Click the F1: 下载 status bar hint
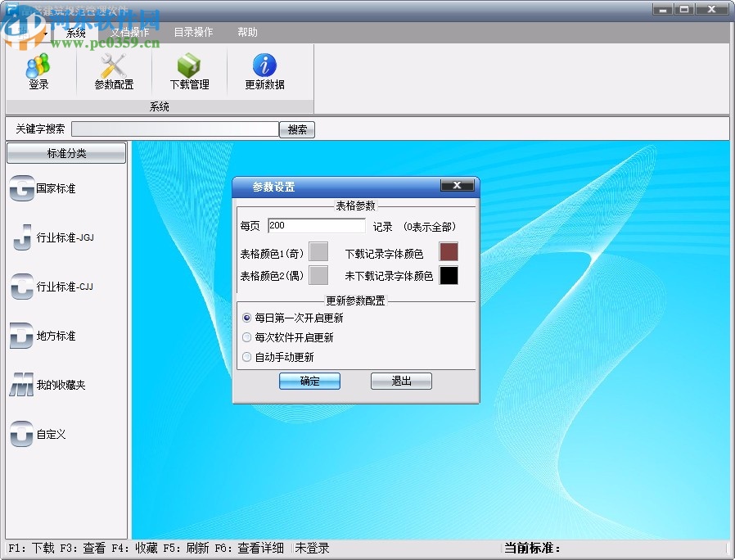This screenshot has height=560, width=735. click(31, 548)
